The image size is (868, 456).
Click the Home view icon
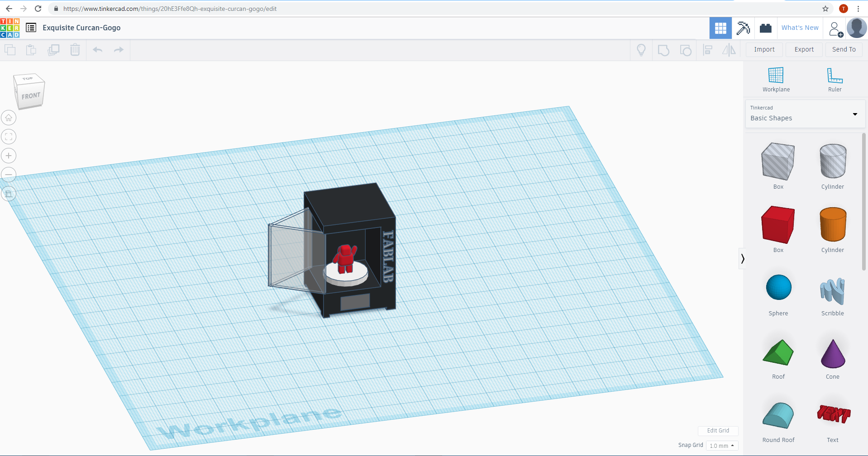9,118
